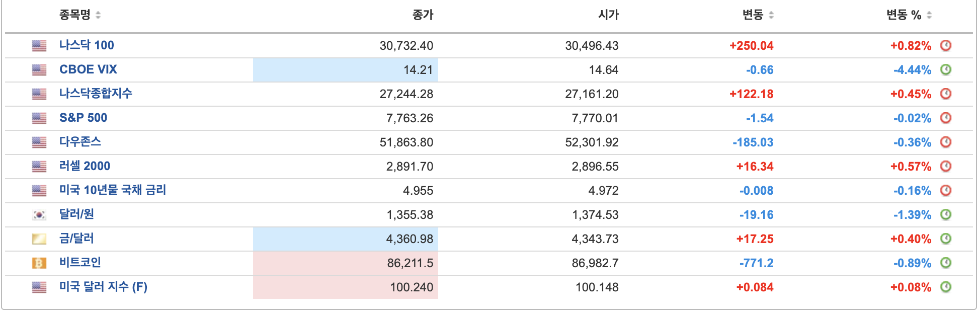Click the percent change +0.40%
Screen dimensions: 980x314
[x=911, y=239]
